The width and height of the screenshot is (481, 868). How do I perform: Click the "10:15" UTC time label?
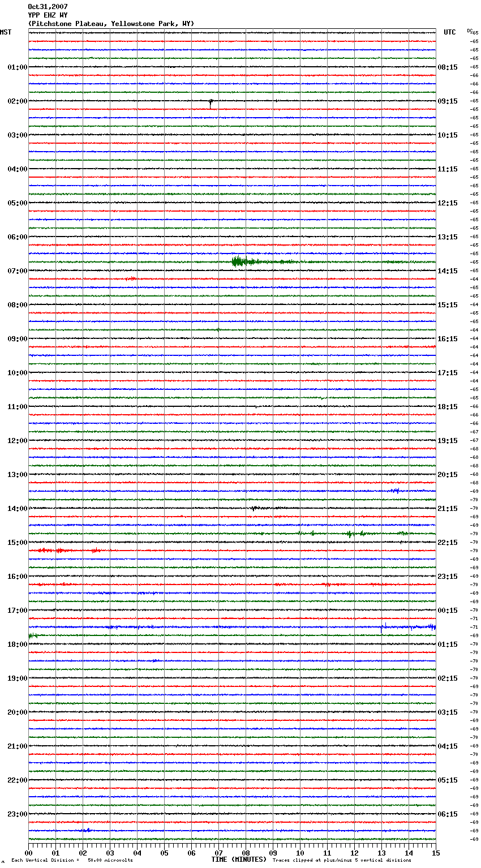[x=448, y=135]
